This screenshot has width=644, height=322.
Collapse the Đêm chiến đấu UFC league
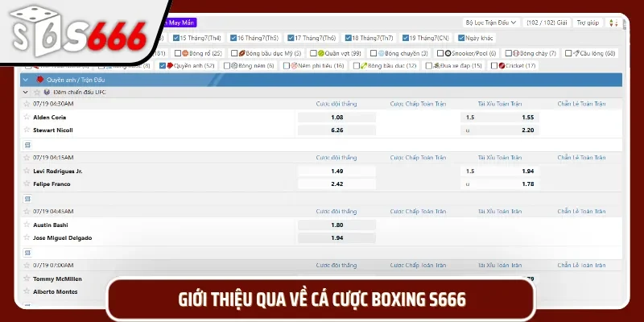[x=26, y=93]
